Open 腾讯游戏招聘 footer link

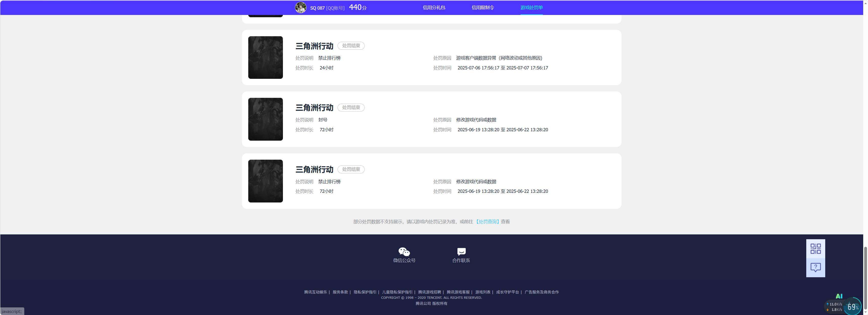[x=429, y=292]
